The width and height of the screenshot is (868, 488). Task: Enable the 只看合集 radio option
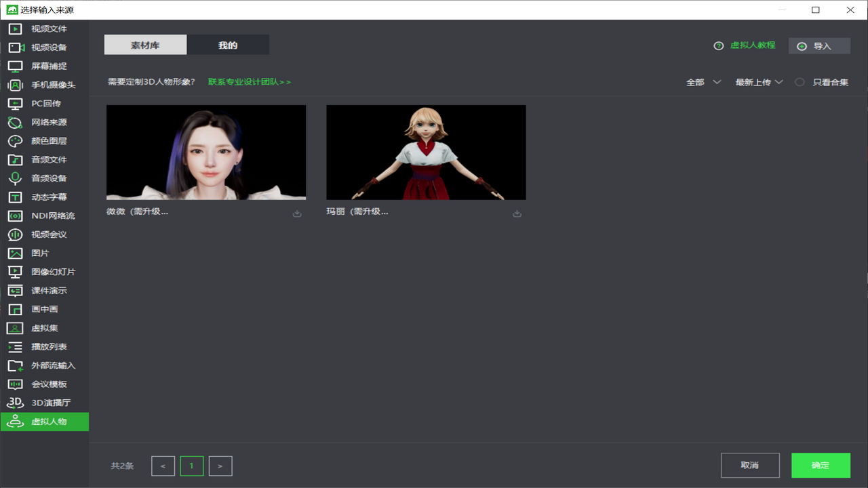point(800,82)
